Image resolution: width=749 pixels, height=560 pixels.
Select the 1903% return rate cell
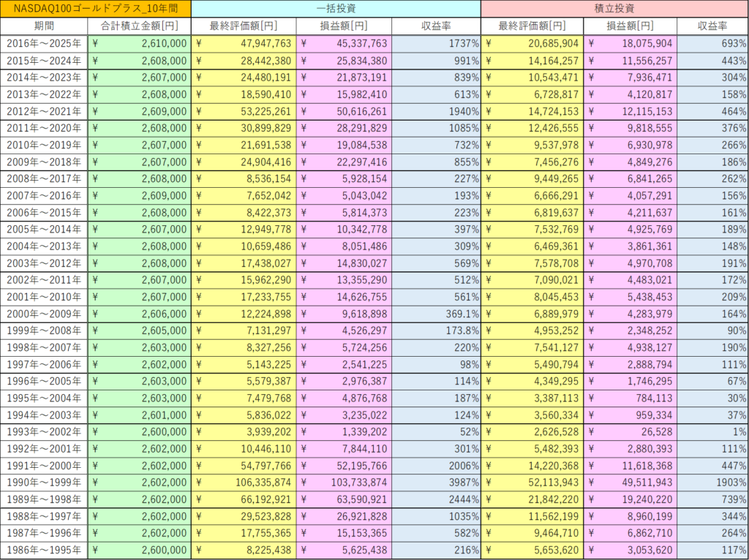[x=712, y=483]
